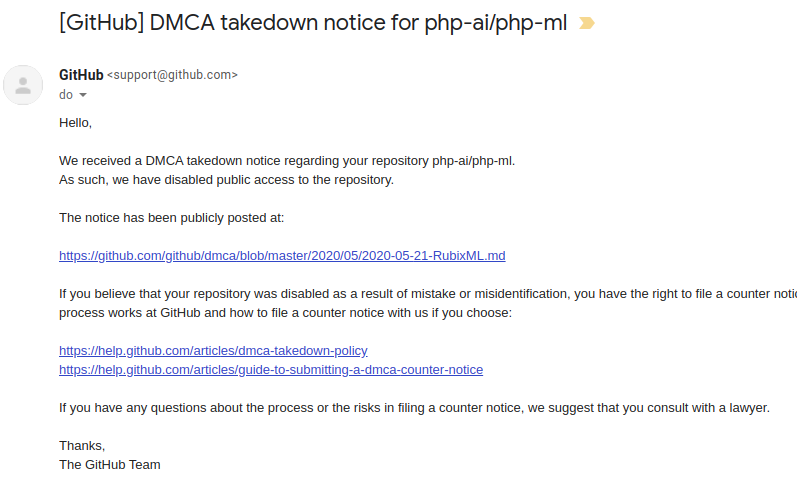The width and height of the screenshot is (797, 500).
Task: Click the sender's profile avatar icon
Action: [x=23, y=85]
